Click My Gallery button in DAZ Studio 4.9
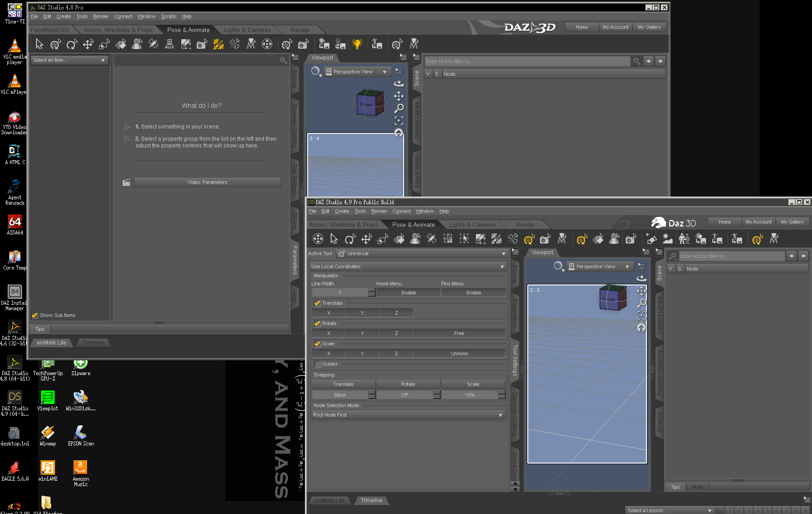The height and width of the screenshot is (514, 812). 792,222
